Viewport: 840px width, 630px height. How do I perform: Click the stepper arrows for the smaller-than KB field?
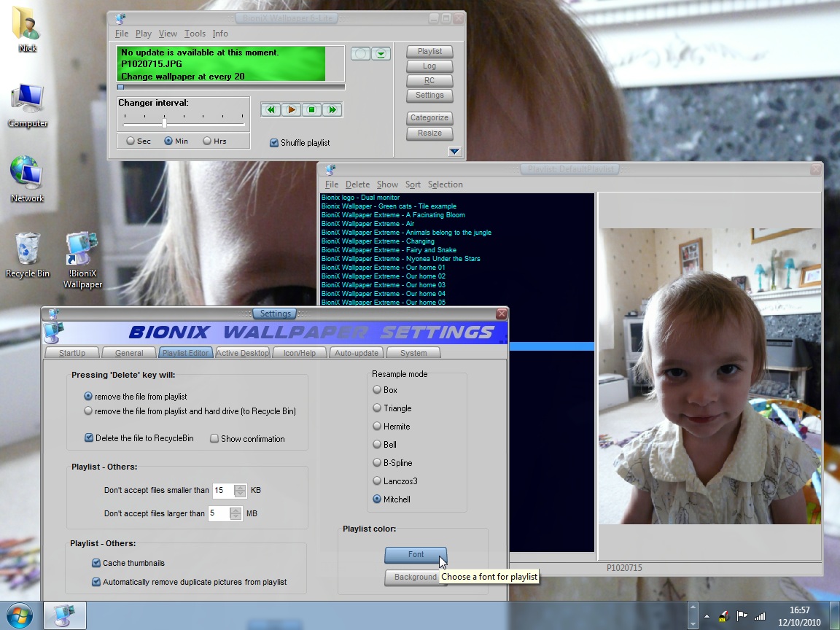coord(240,491)
